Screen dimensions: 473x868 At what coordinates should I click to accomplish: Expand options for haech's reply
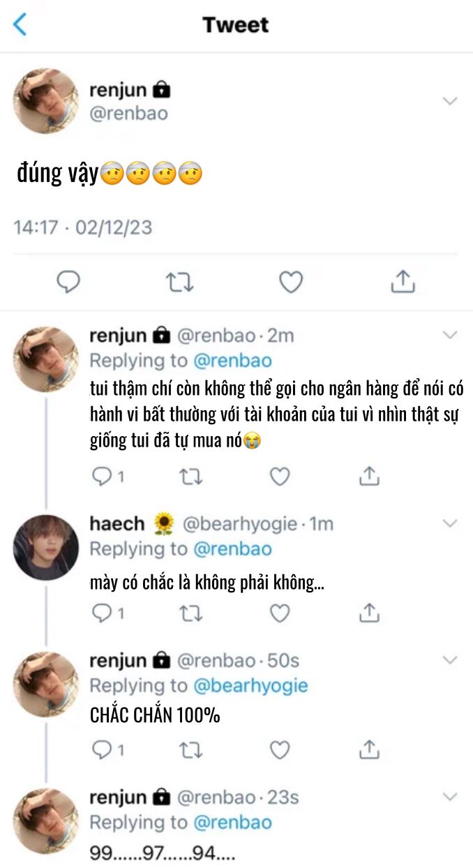click(x=450, y=523)
